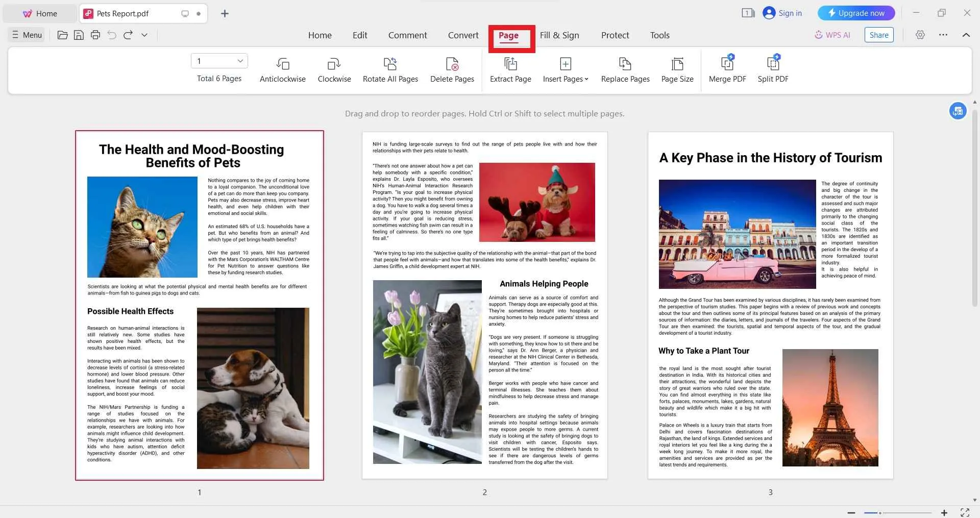980x518 pixels.
Task: Open the Insert Pages dropdown
Action: [565, 69]
